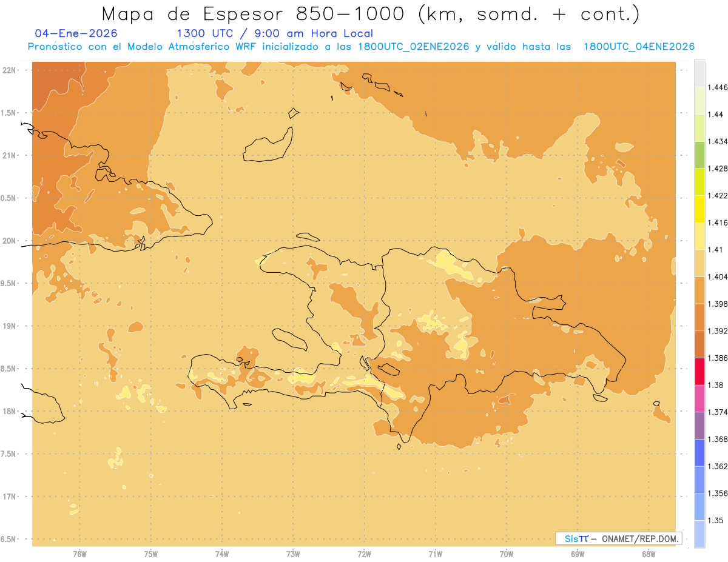The height and width of the screenshot is (562, 728).
Task: Click the colorbar value label '1.398'
Action: click(718, 304)
